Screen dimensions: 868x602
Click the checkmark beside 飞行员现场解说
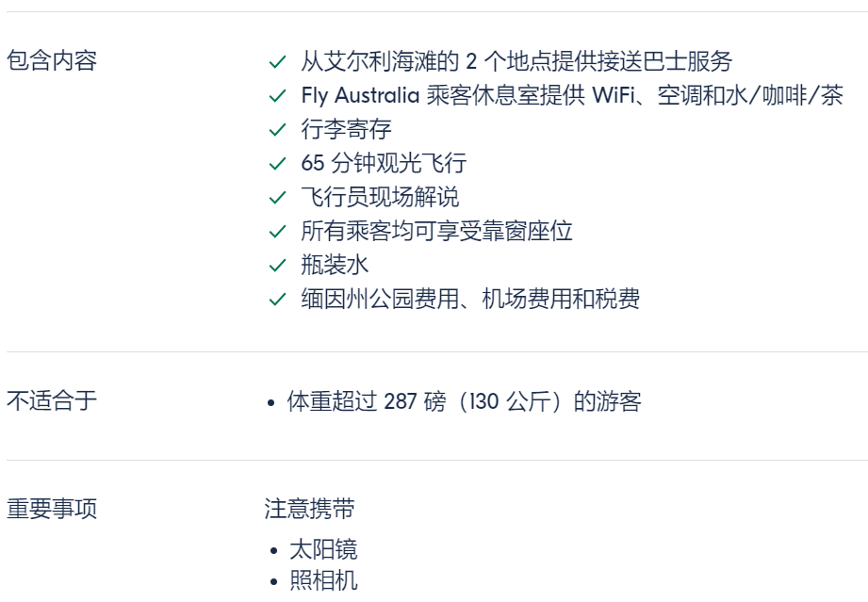[277, 198]
